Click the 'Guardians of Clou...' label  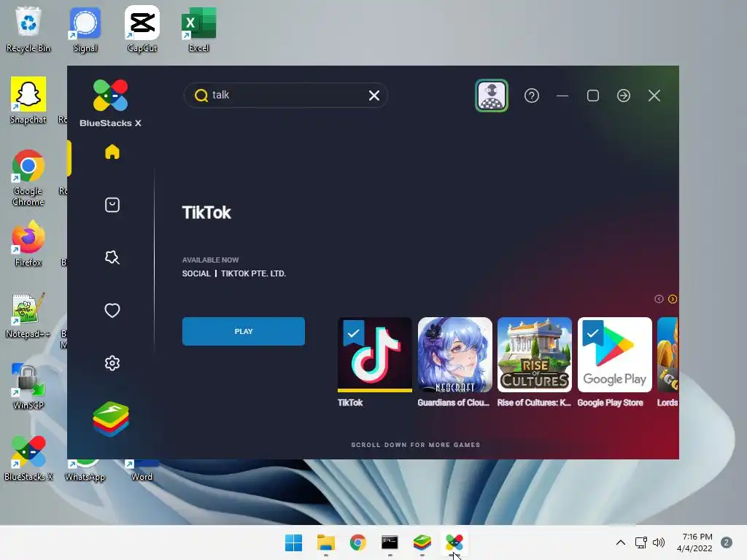click(454, 402)
